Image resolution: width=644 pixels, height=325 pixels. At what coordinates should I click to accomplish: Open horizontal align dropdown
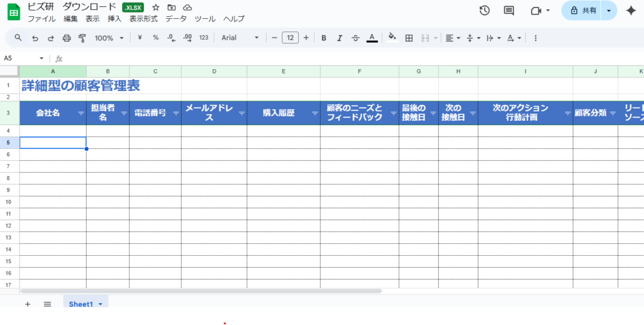pos(453,38)
